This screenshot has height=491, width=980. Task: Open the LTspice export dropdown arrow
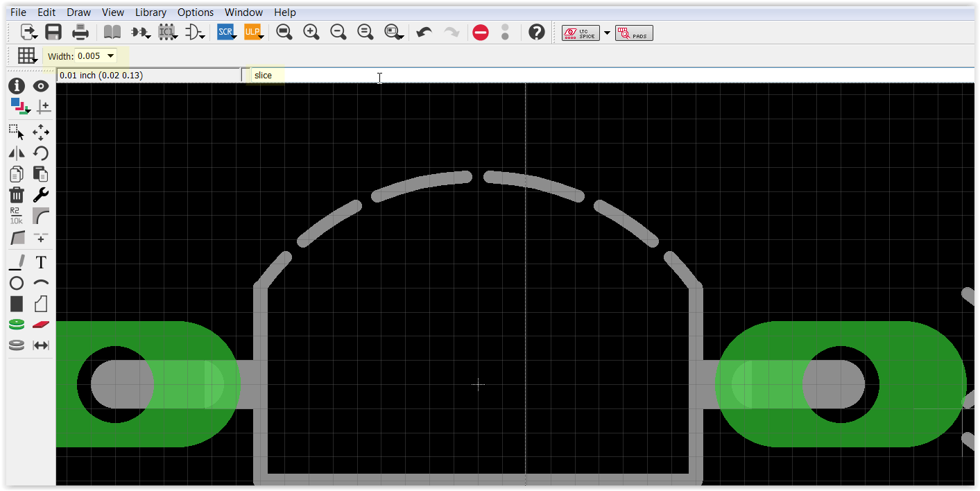607,32
